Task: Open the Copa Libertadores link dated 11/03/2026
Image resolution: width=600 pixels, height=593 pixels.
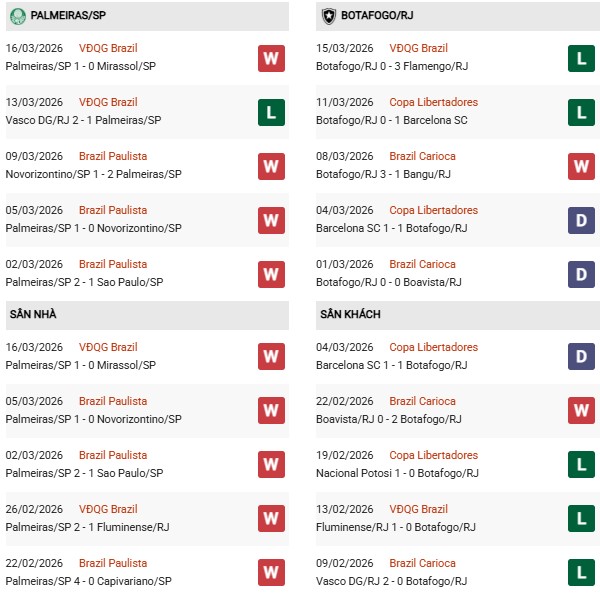Action: pos(434,102)
